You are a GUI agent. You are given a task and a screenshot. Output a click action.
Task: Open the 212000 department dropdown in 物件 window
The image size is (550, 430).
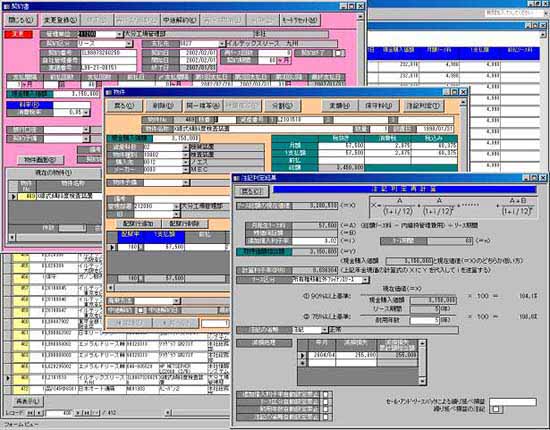(x=176, y=206)
